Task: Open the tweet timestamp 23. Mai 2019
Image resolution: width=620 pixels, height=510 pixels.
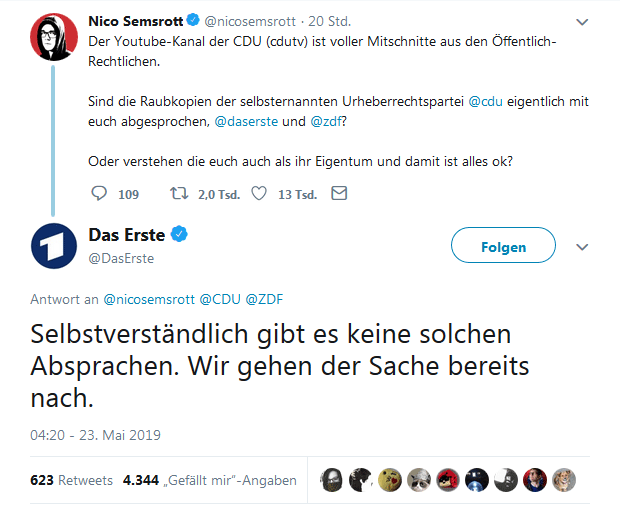Action: pos(95,435)
